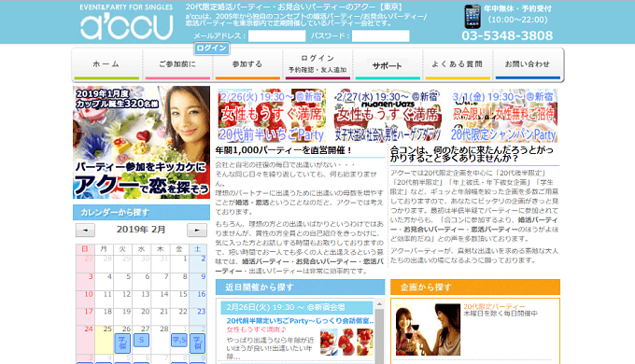Open the 20代限定パーティー link
Image resolution: width=635 pixels, height=364 pixels.
[494, 306]
